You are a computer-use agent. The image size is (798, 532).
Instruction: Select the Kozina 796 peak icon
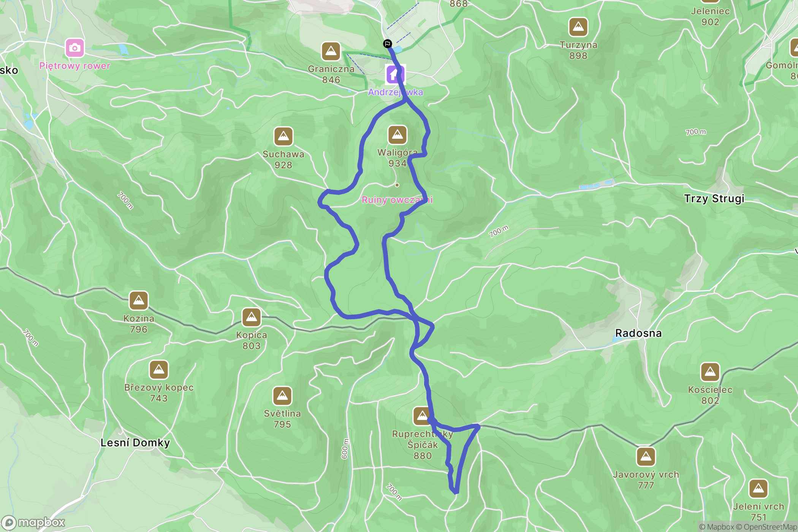point(139,301)
